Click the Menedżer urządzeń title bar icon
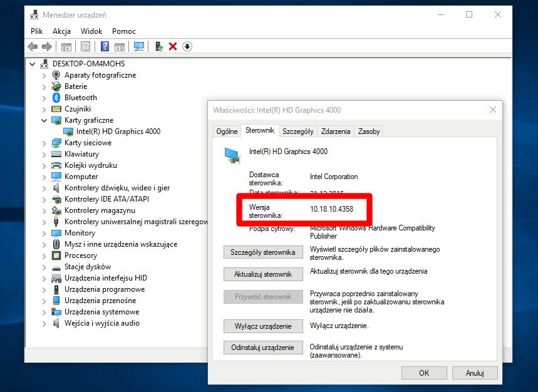Image resolution: width=538 pixels, height=392 pixels. [x=34, y=15]
